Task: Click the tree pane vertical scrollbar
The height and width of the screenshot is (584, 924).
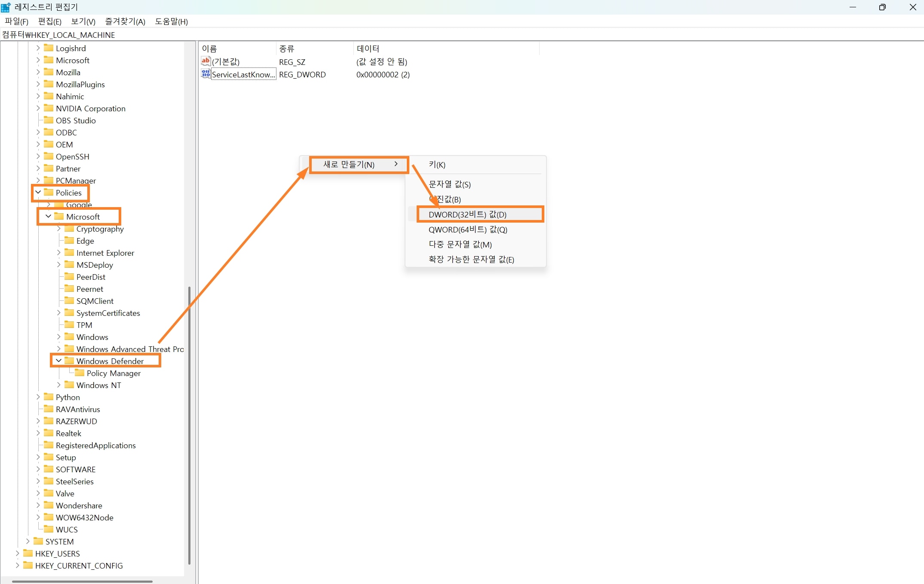Action: 189,425
